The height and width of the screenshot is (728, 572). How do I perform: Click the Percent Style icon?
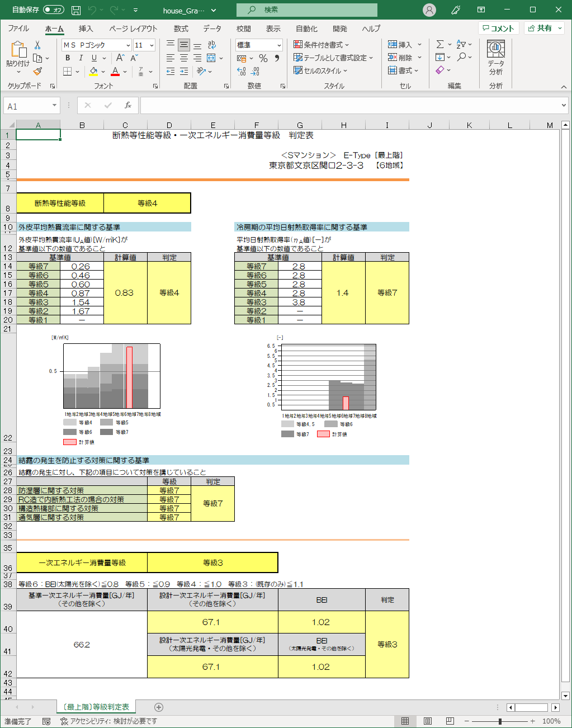(x=263, y=58)
